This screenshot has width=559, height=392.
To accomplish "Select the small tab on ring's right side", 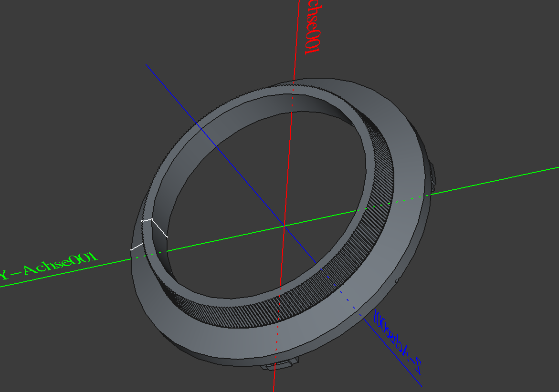I will pyautogui.click(x=432, y=174).
